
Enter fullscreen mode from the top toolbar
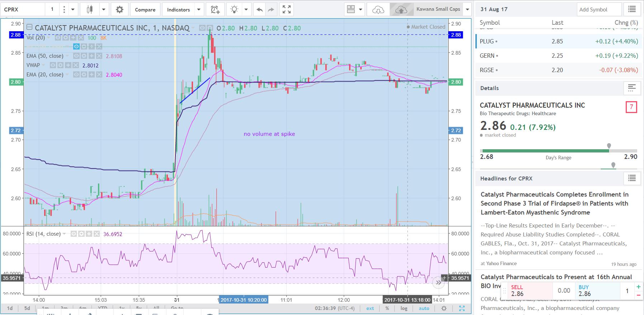click(286, 10)
